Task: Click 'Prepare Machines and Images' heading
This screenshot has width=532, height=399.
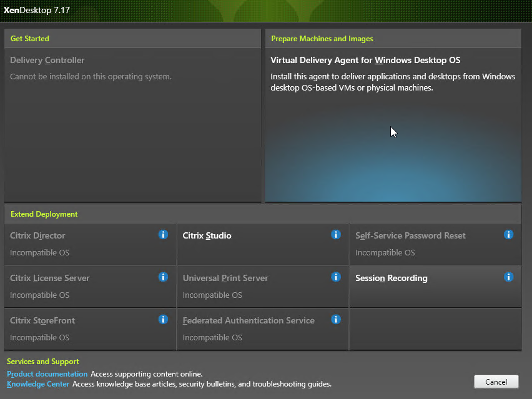Action: (322, 39)
